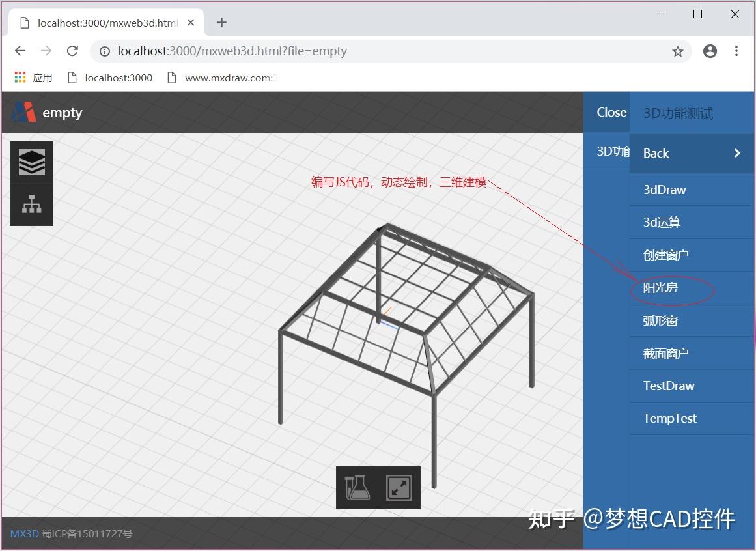Viewport: 756px width, 551px height.
Task: Open the 3dDraw menu item
Action: 664,190
